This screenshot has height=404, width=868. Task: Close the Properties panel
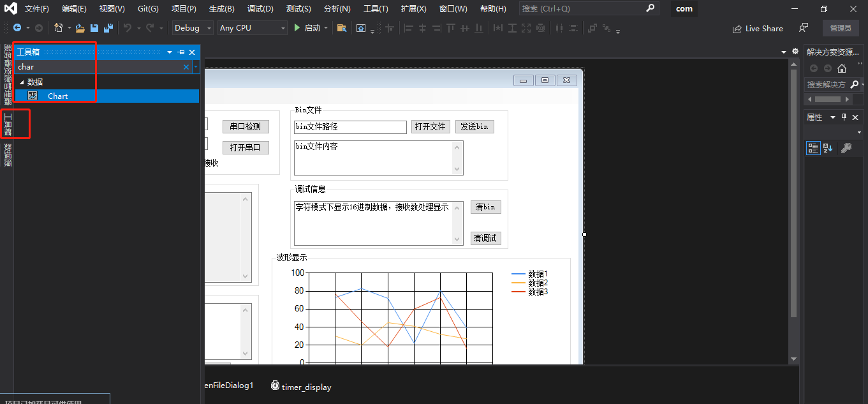point(855,117)
